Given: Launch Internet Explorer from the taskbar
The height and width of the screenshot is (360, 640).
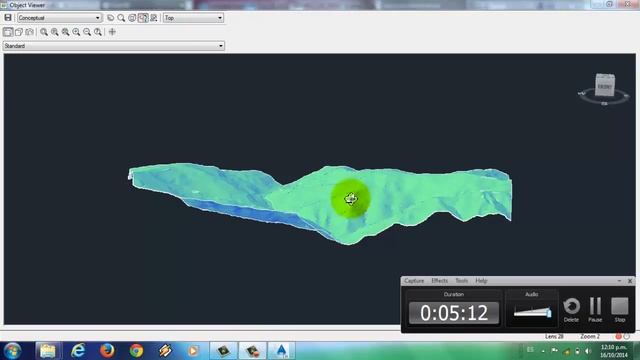Looking at the screenshot, I should [78, 351].
